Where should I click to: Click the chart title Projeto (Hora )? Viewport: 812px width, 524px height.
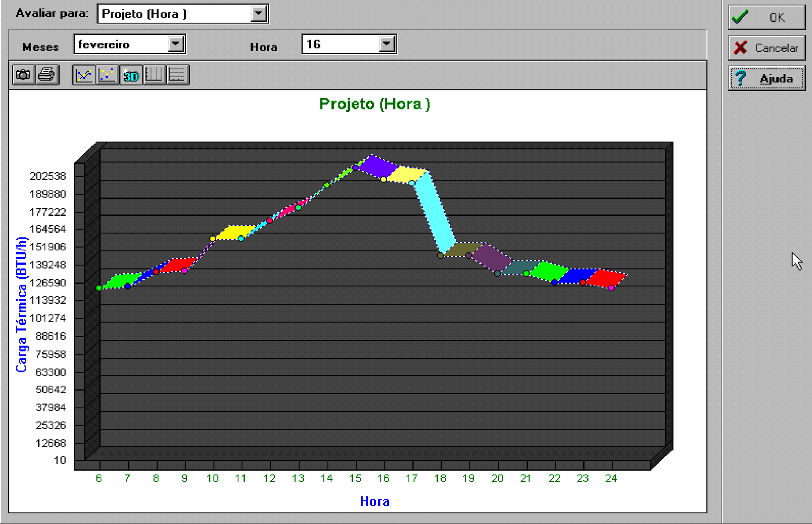click(x=375, y=104)
